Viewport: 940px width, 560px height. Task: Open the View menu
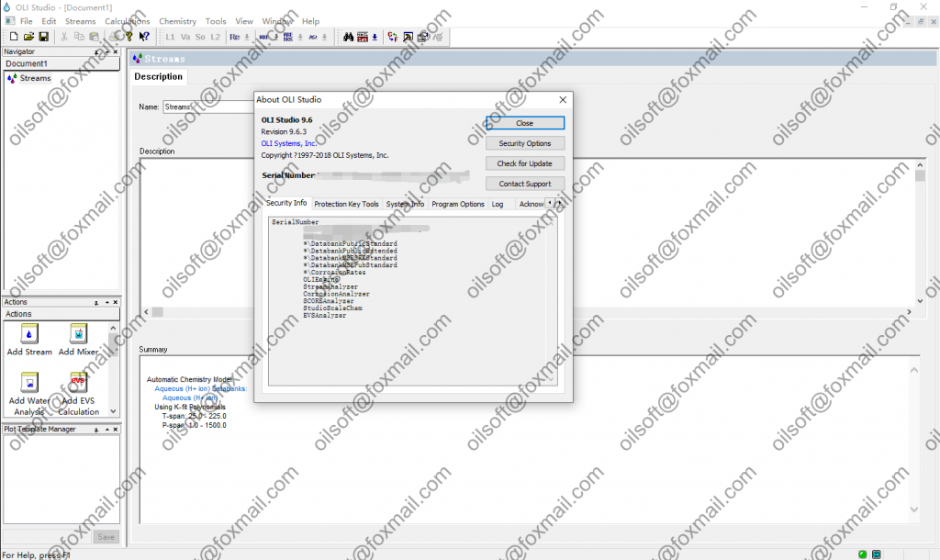(x=244, y=21)
